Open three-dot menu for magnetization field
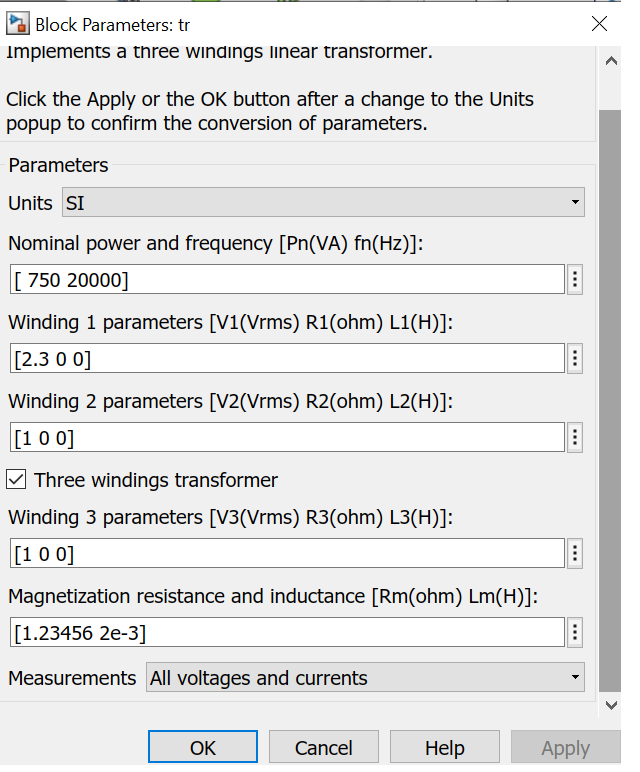This screenshot has width=640, height=772. coord(575,632)
